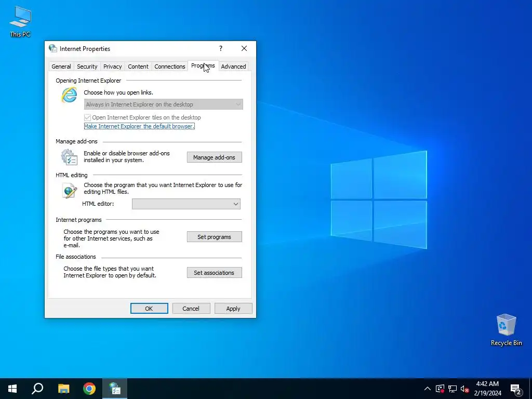
Task: Click the 'Choose how you open links.' text
Action: point(118,92)
